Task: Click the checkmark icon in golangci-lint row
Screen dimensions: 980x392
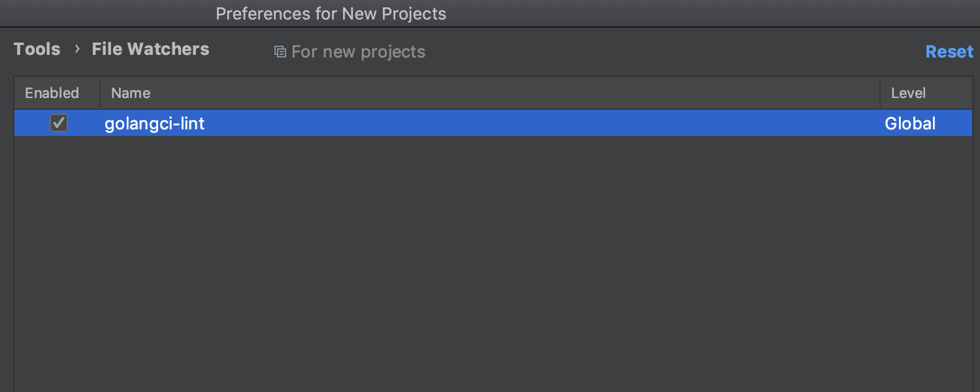Action: 59,123
